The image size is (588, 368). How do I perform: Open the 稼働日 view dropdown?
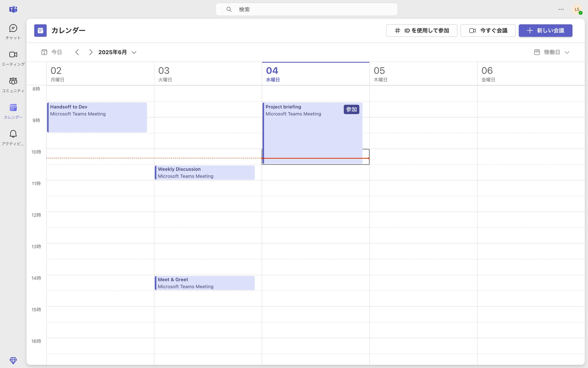click(x=552, y=52)
